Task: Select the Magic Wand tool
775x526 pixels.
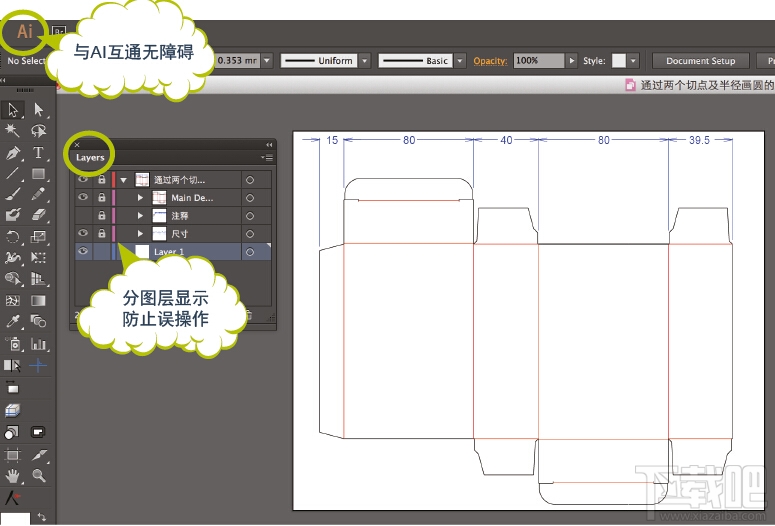Action: (x=12, y=131)
